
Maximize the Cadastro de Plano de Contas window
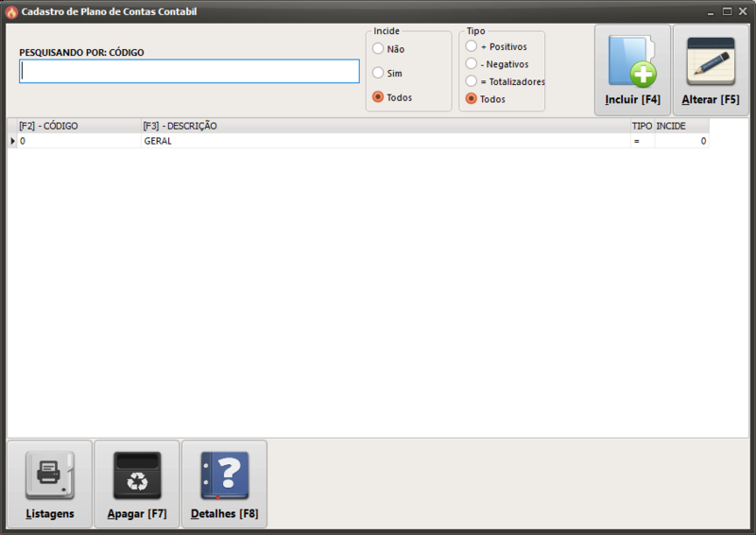click(x=727, y=11)
